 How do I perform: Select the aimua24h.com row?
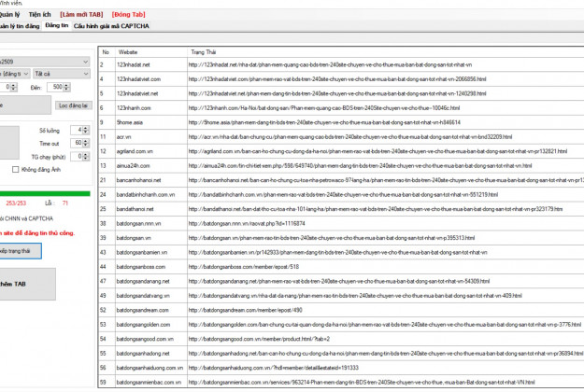coord(341,166)
